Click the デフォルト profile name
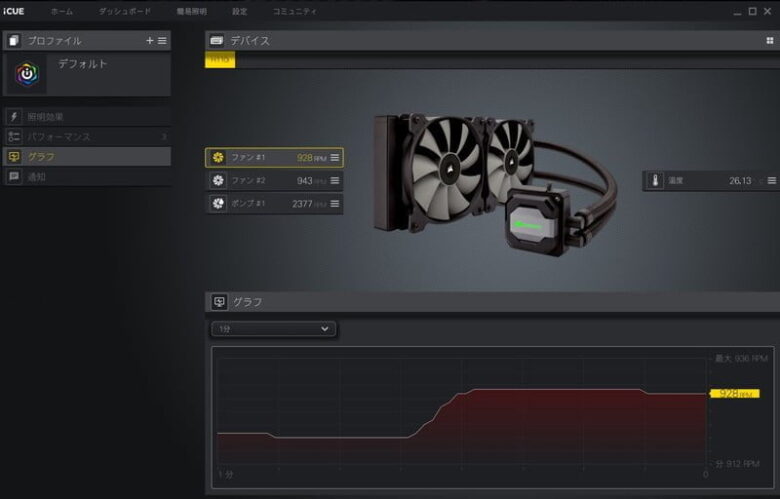Image resolution: width=780 pixels, height=499 pixels. 83,64
